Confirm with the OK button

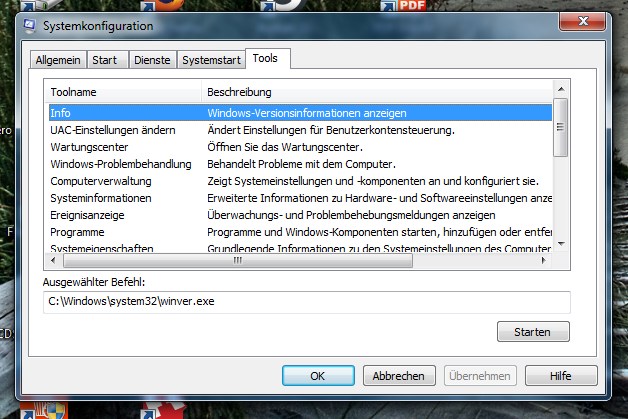tap(318, 376)
